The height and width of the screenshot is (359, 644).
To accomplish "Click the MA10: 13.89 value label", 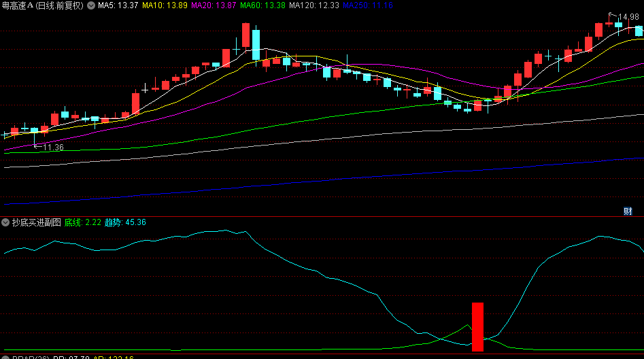I will pyautogui.click(x=165, y=5).
